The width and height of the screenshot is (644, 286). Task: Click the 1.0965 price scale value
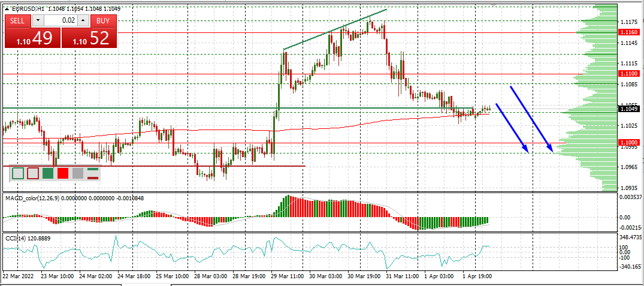pos(630,167)
